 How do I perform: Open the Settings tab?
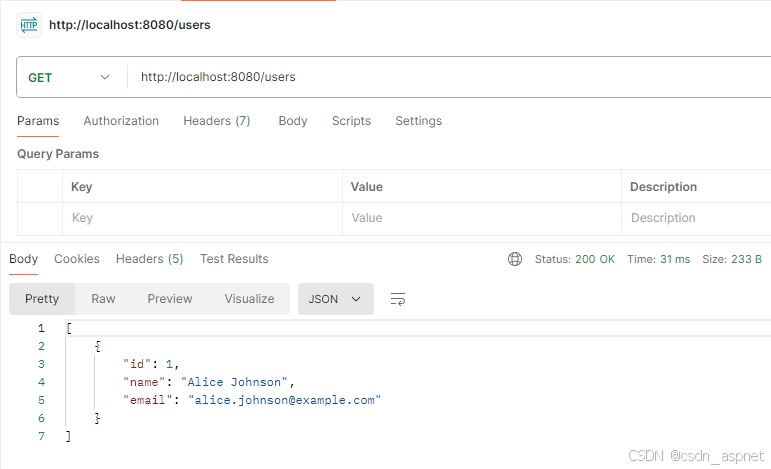418,121
